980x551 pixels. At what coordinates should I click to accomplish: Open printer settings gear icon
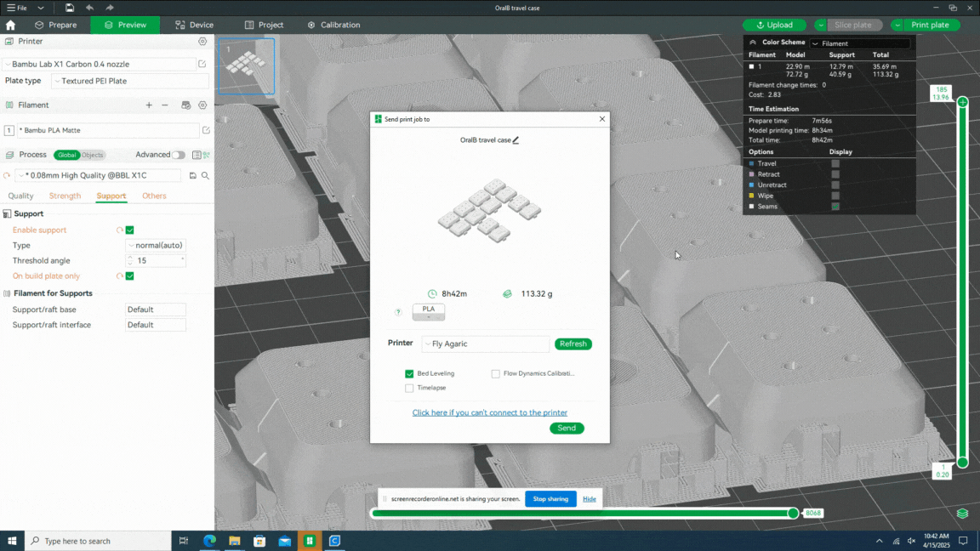[202, 41]
